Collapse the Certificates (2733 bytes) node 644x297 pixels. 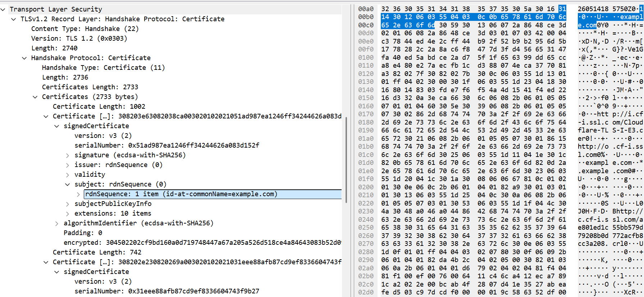tap(35, 97)
